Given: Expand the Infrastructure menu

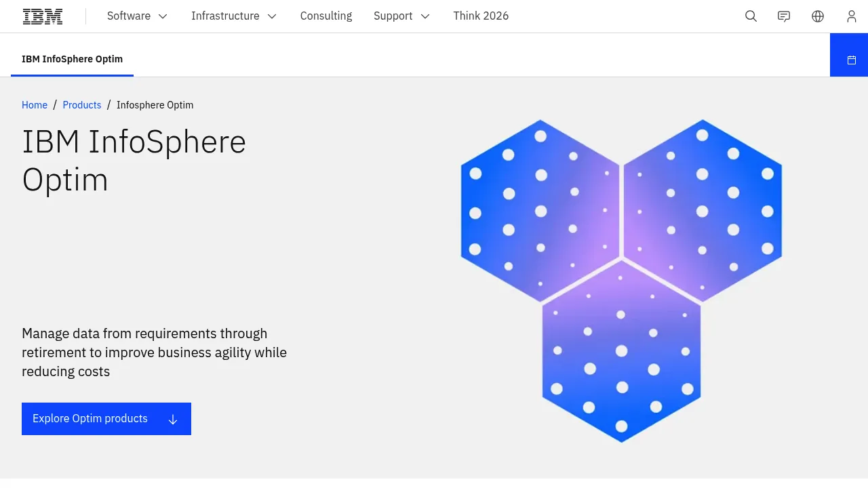Looking at the screenshot, I should pos(234,16).
